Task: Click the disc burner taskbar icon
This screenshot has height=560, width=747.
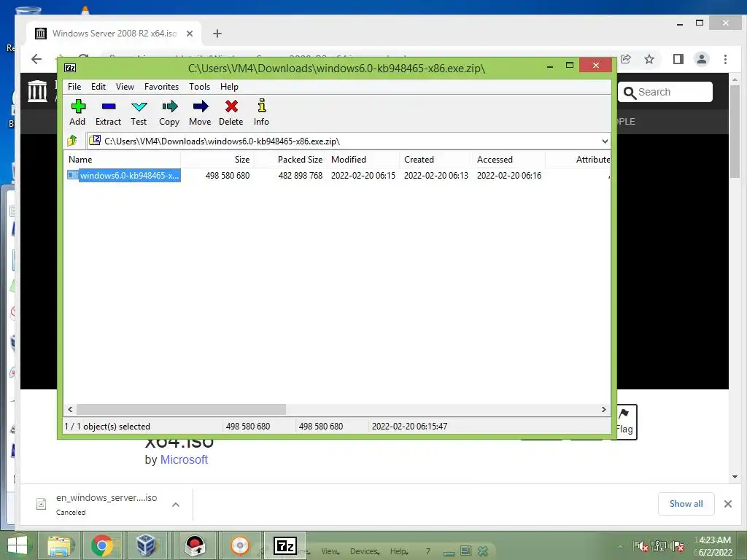Action: coord(239,545)
